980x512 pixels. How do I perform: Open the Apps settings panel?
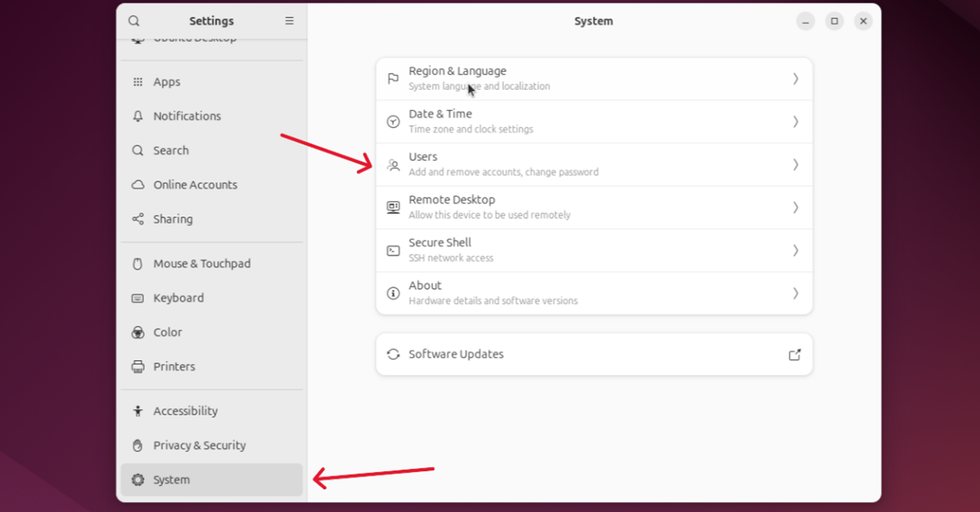[167, 82]
